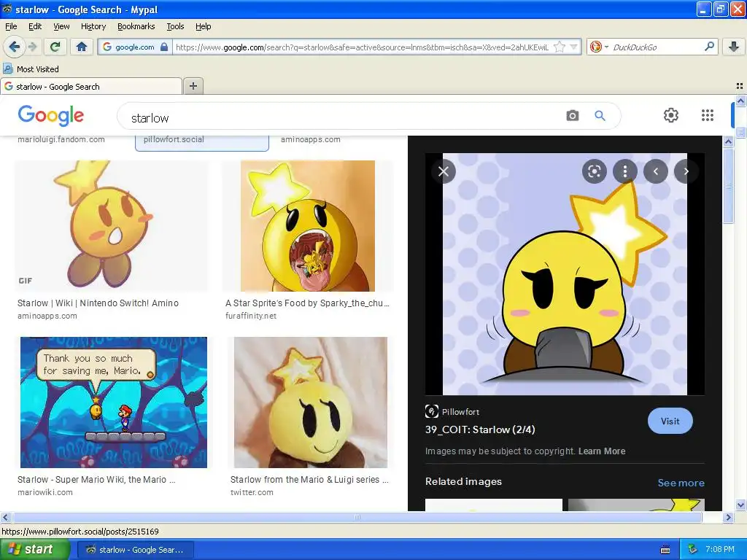Screen dimensions: 747x560
Task: Open the Windows start button
Action: tap(34, 550)
